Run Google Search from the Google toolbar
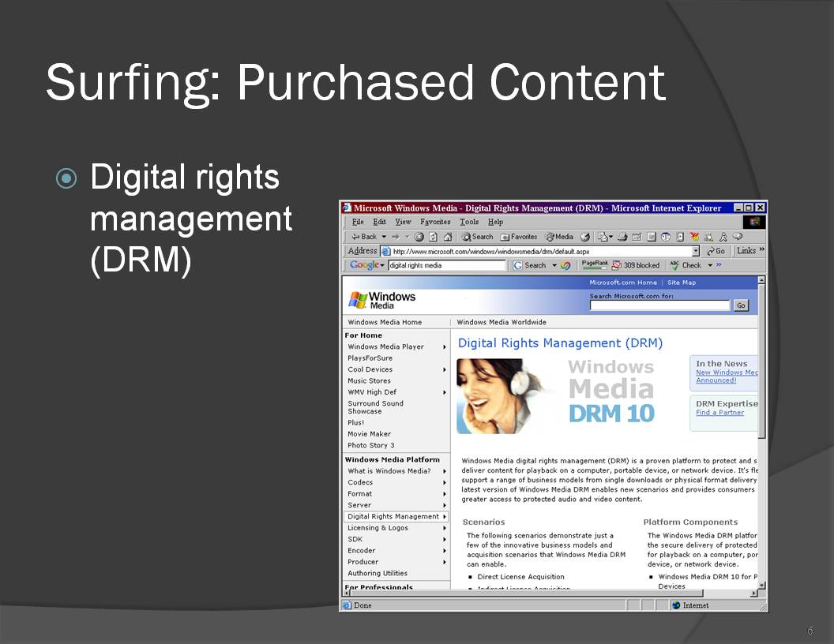This screenshot has width=834, height=644. click(530, 265)
